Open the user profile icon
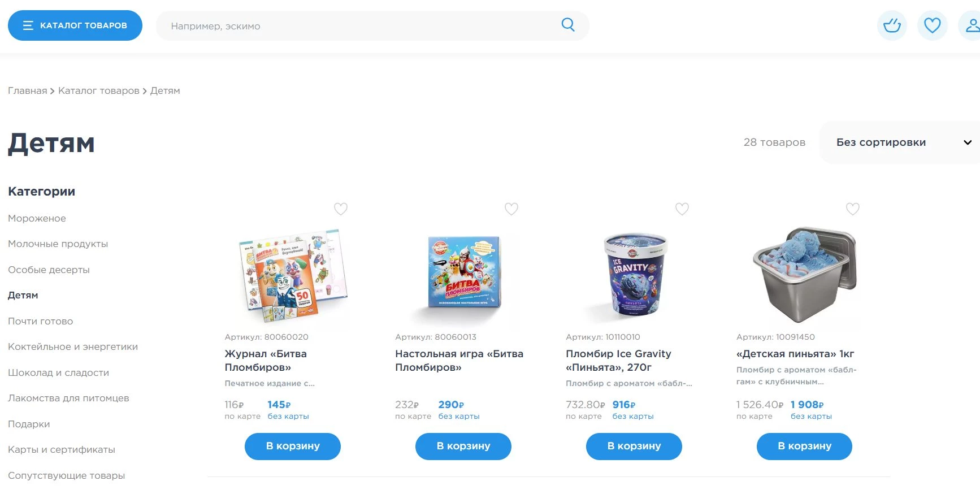The width and height of the screenshot is (980, 494). (972, 25)
